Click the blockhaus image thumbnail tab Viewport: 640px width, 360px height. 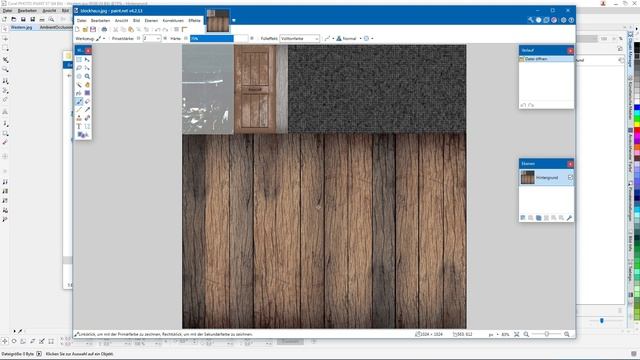pyautogui.click(x=218, y=20)
